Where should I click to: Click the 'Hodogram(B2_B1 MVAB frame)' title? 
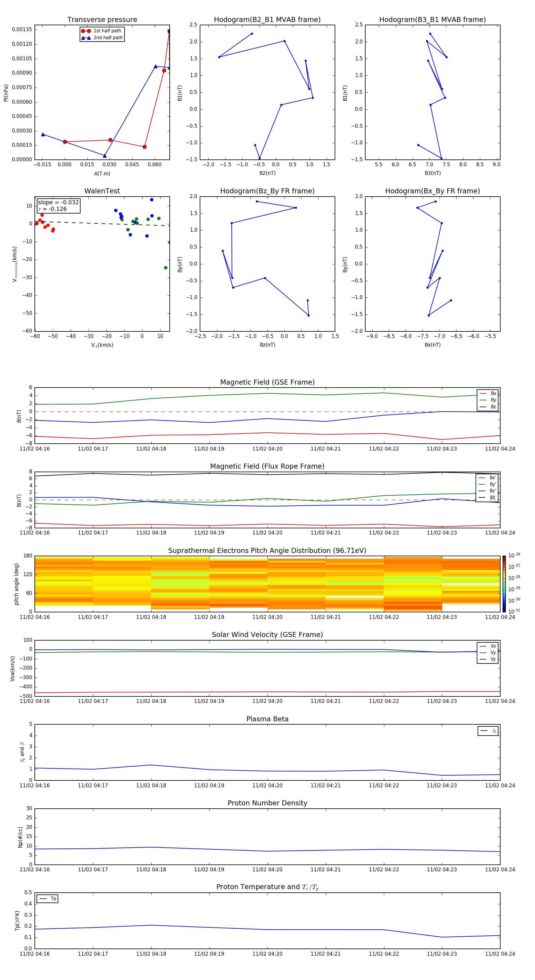click(x=267, y=20)
